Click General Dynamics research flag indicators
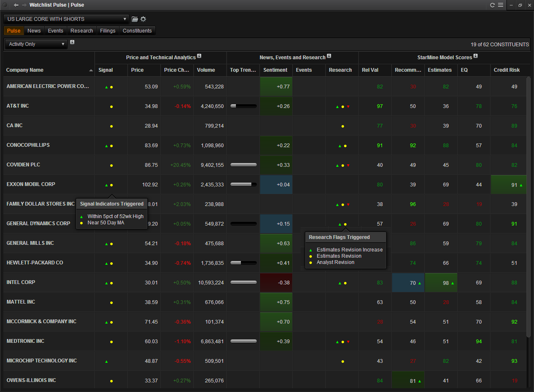The height and width of the screenshot is (392, 534). tap(342, 224)
